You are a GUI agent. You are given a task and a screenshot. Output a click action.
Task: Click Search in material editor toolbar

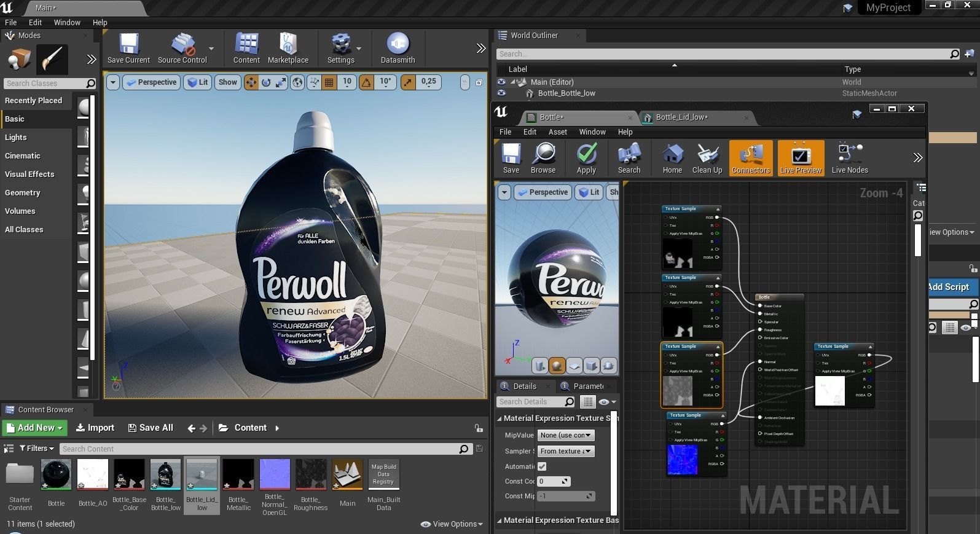point(629,159)
